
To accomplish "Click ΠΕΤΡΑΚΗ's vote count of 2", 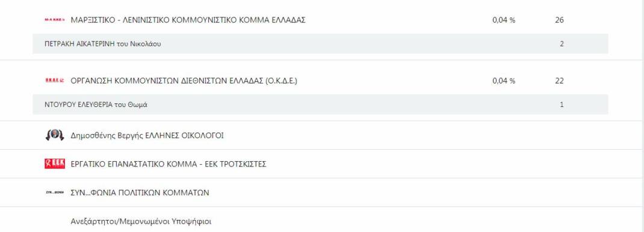I will click(x=562, y=44).
